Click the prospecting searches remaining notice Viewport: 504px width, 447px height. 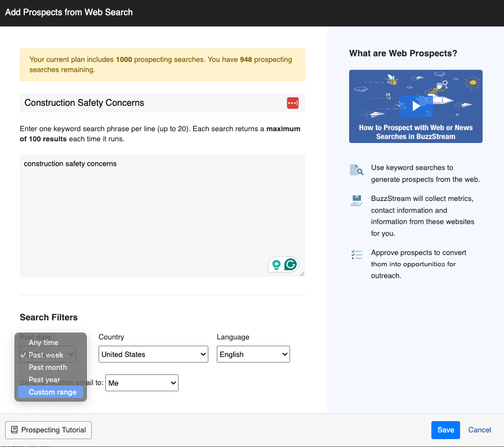pos(162,65)
